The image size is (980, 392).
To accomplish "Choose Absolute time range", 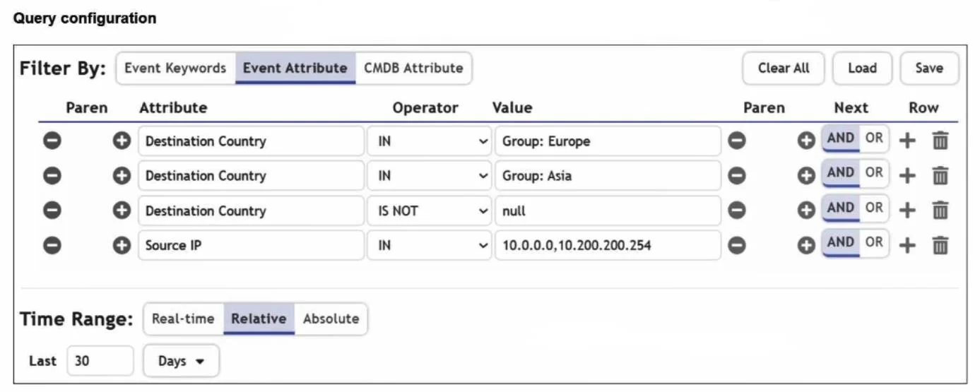I will point(331,319).
